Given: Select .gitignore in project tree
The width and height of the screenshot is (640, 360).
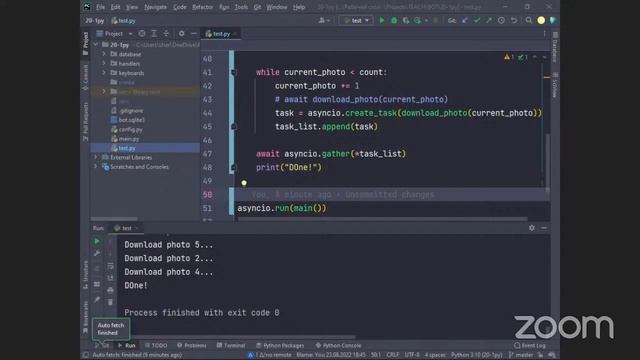Looking at the screenshot, I should 127,111.
